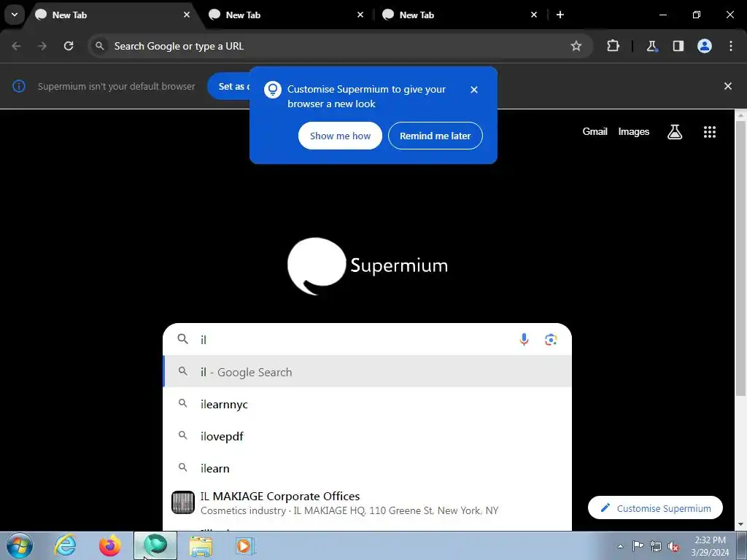Open Windows Explorer from taskbar

pos(201,545)
